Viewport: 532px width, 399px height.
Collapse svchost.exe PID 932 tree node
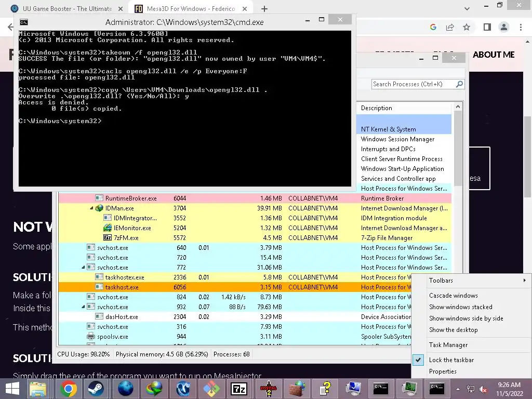click(84, 307)
